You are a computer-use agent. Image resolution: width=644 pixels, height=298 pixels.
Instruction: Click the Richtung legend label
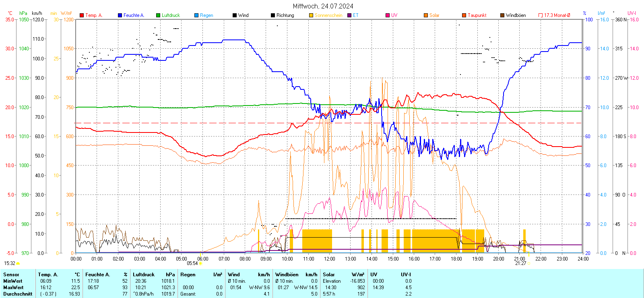click(x=285, y=15)
